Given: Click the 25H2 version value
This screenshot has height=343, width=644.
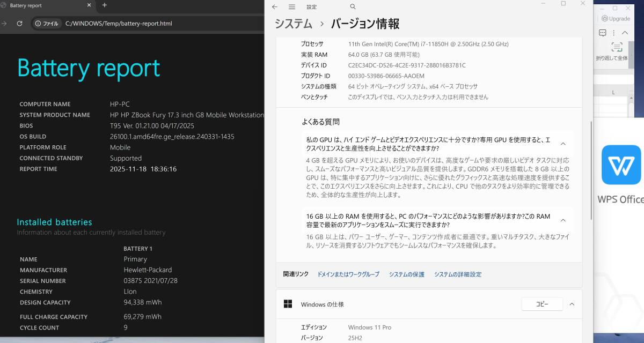Looking at the screenshot, I should [x=355, y=338].
